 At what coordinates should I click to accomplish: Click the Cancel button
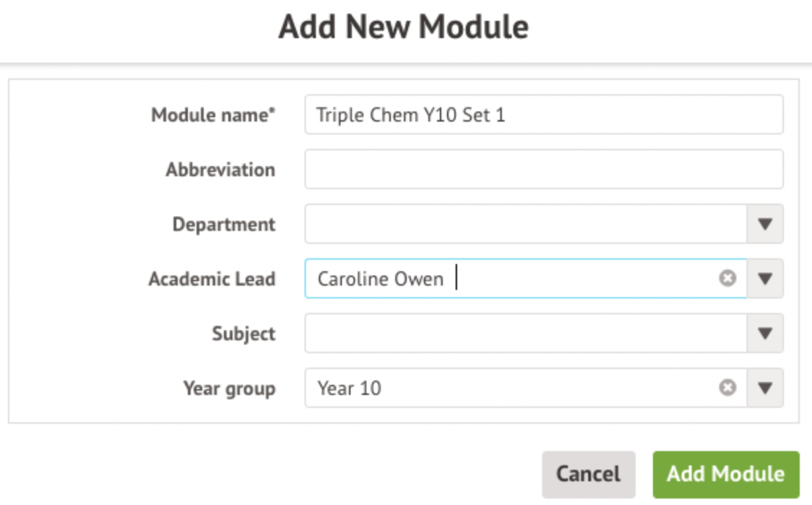tap(588, 474)
